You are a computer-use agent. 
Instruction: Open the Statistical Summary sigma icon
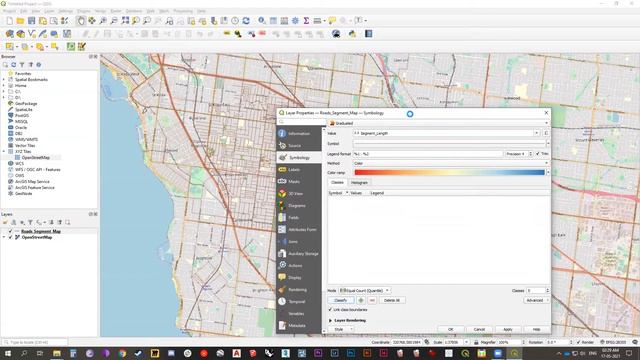click(306, 21)
